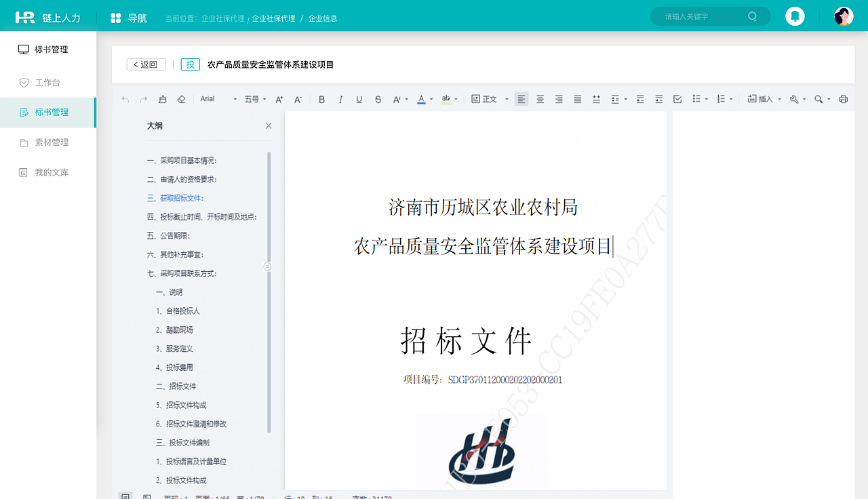Click the font color swatch
The image size is (868, 499).
[x=422, y=98]
